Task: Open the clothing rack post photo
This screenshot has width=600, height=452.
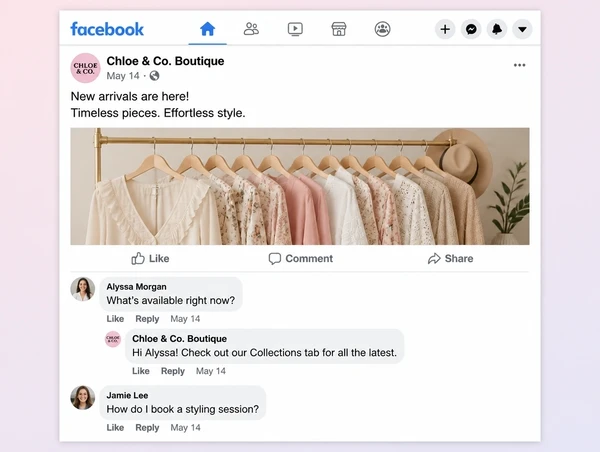Action: 300,186
